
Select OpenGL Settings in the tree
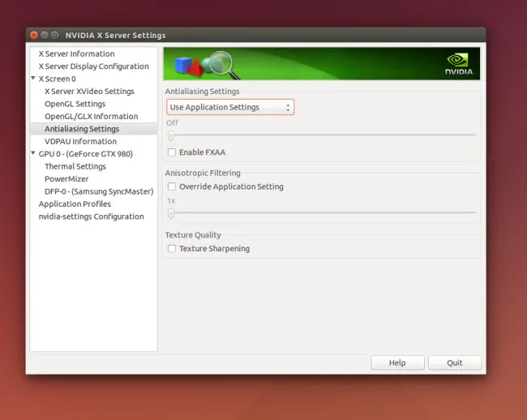coord(75,104)
